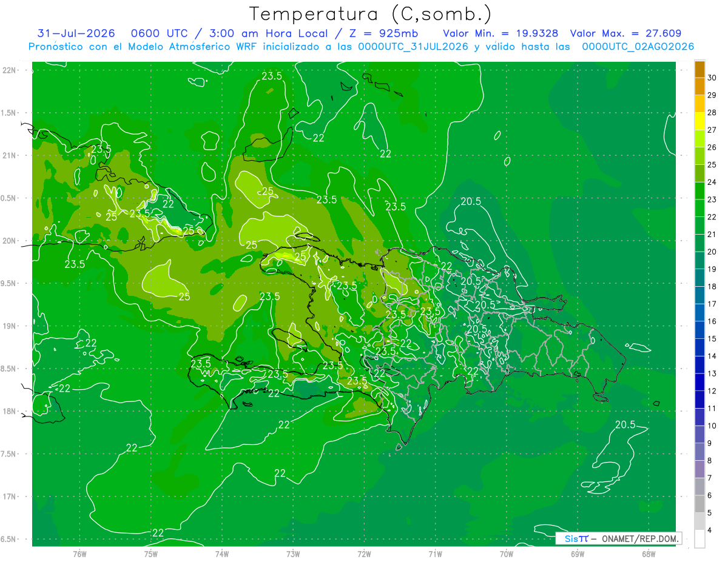
Task: Click 'Valor Min. = 19.9328' text
Action: pos(501,33)
